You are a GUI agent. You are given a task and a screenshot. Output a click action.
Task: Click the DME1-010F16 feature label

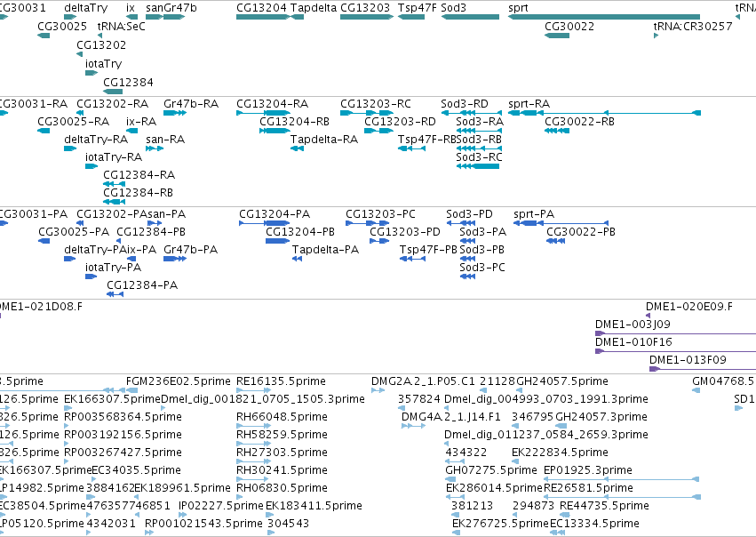633,342
